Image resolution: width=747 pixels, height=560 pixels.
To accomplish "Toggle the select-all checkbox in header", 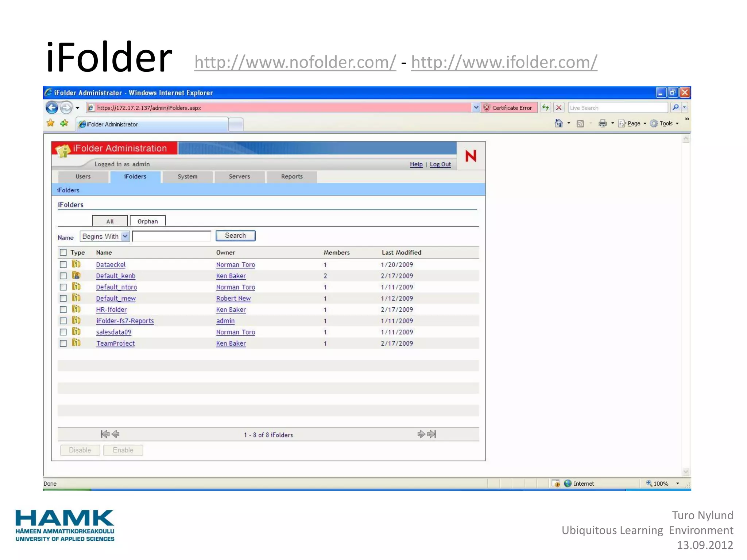I will (63, 252).
